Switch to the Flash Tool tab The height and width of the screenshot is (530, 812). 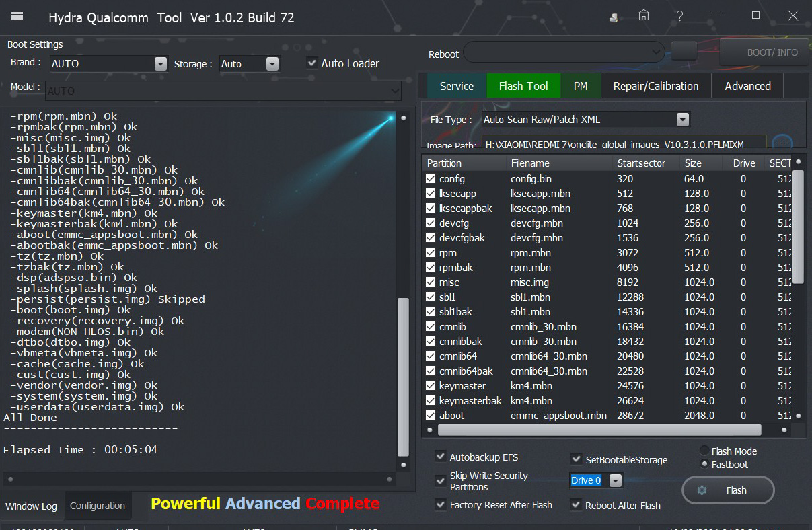[524, 86]
